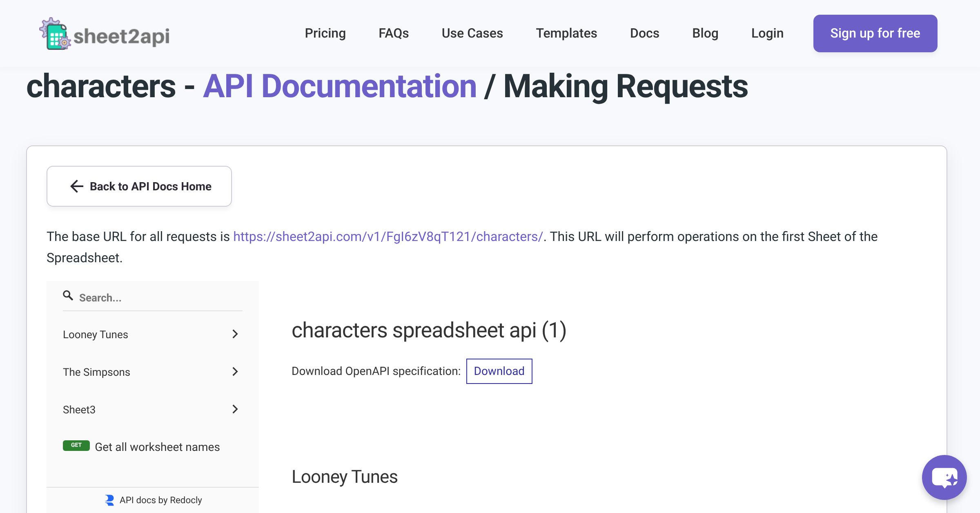Image resolution: width=980 pixels, height=513 pixels.
Task: Click inside the Search field
Action: pyautogui.click(x=122, y=297)
